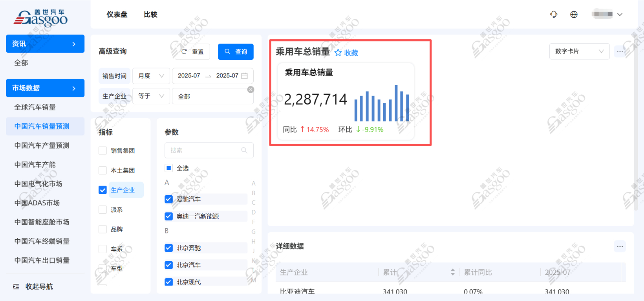Uncheck 爱驰汽车
The image size is (644, 301).
point(169,199)
